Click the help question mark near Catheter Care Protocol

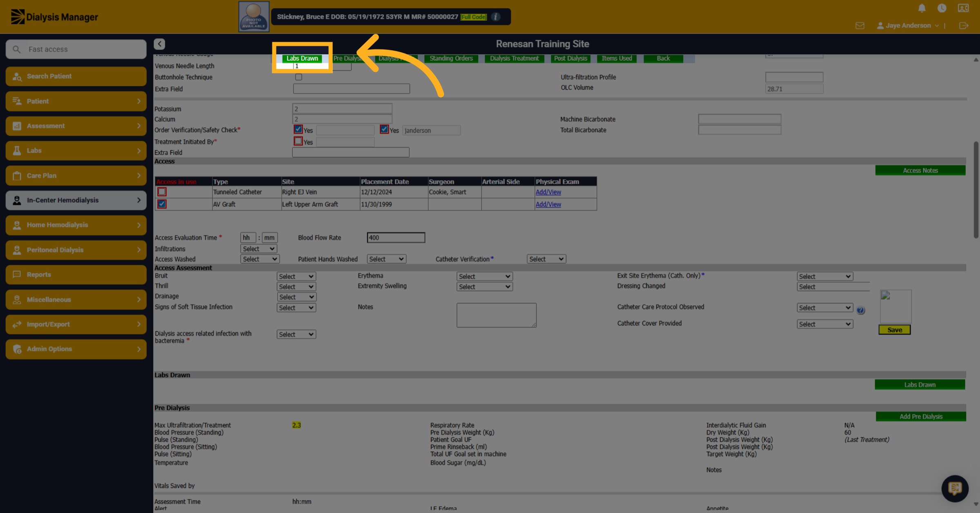pos(860,310)
